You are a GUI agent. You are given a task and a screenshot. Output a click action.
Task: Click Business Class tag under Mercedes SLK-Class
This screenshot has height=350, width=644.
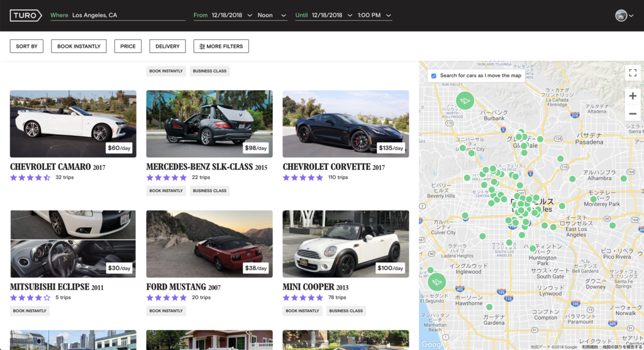209,191
